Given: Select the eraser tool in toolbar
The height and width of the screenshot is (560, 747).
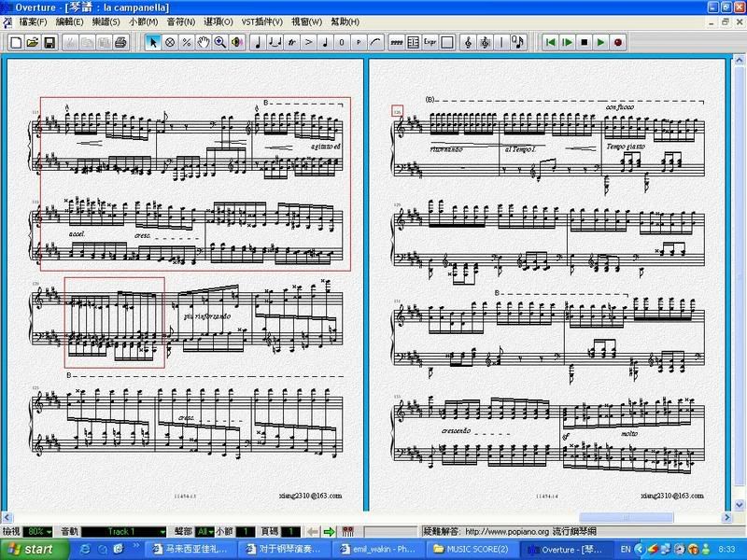Looking at the screenshot, I should tap(170, 42).
